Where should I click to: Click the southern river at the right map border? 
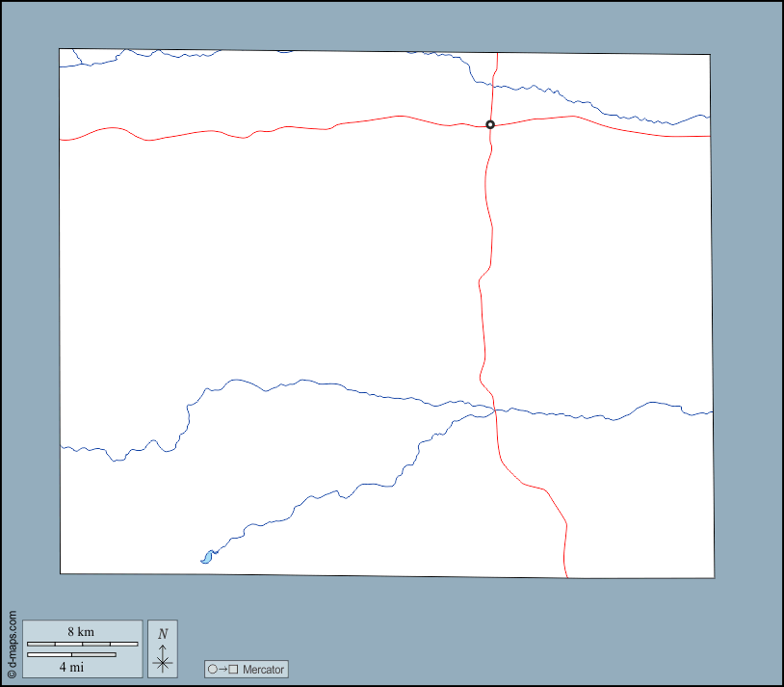711,412
